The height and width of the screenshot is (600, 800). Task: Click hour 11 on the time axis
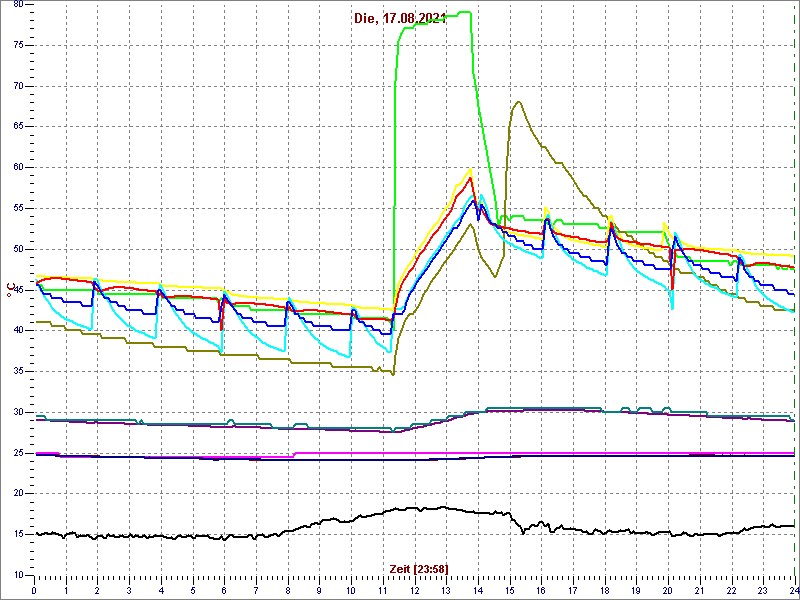383,590
